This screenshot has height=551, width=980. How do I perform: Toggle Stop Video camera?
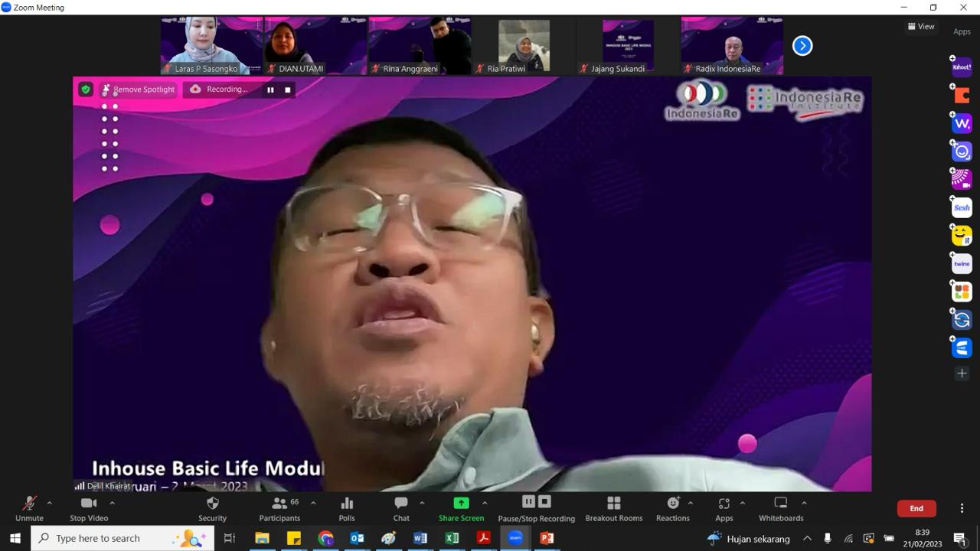pyautogui.click(x=89, y=509)
